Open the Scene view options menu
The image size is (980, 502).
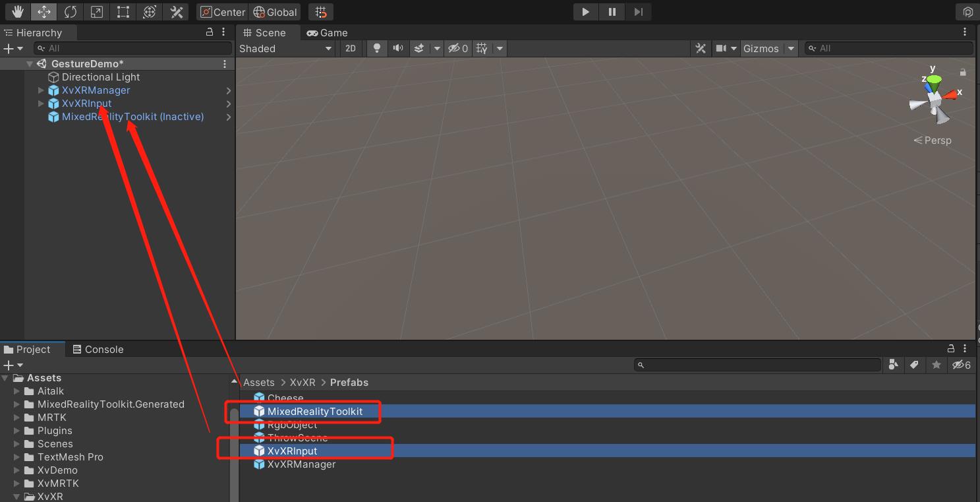pyautogui.click(x=965, y=32)
